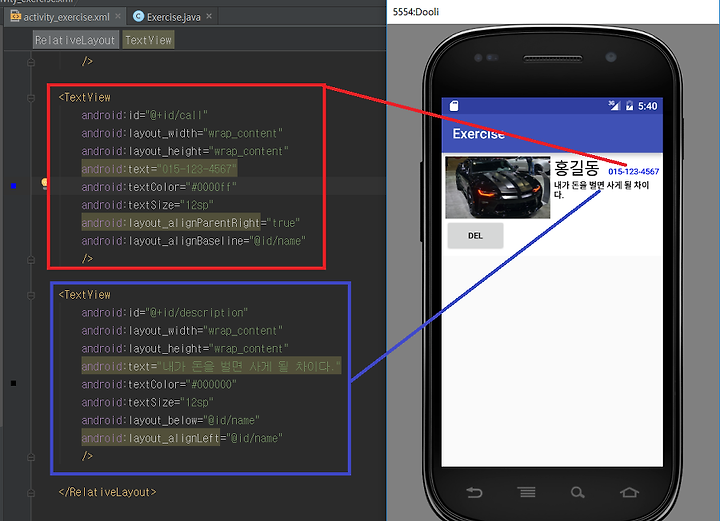Tap the DEL button in the emulator
Viewport: 720px width, 521px height.
tap(475, 235)
